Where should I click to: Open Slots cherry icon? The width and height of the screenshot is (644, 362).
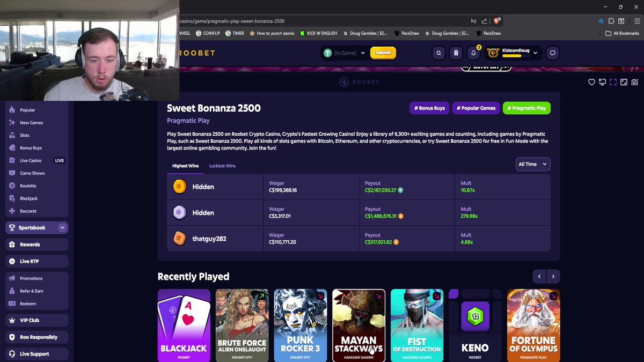[12, 135]
